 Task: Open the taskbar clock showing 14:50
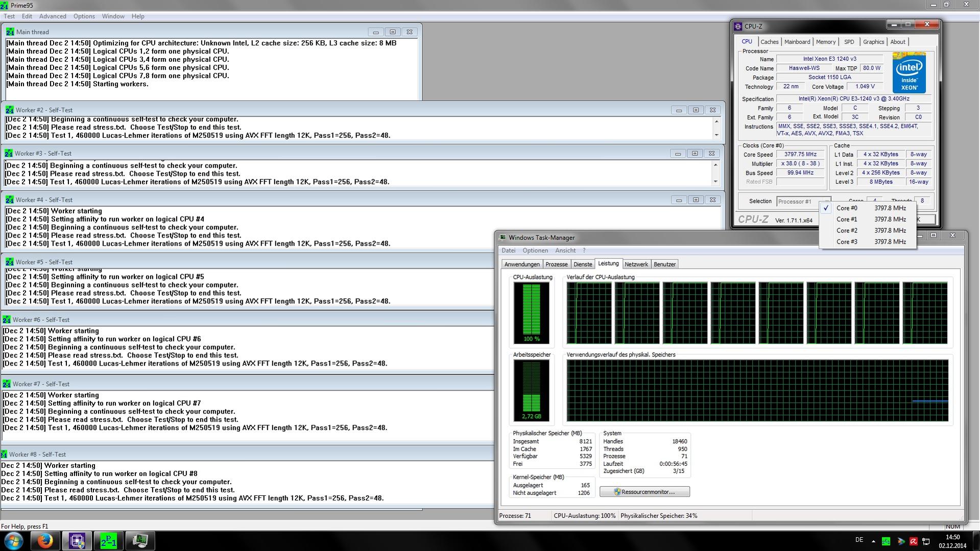952,541
